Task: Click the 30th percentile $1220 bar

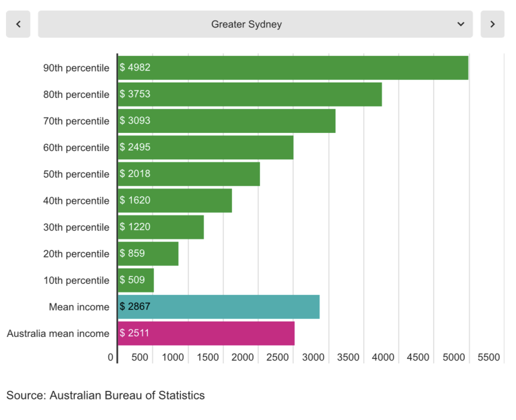Action: click(161, 227)
